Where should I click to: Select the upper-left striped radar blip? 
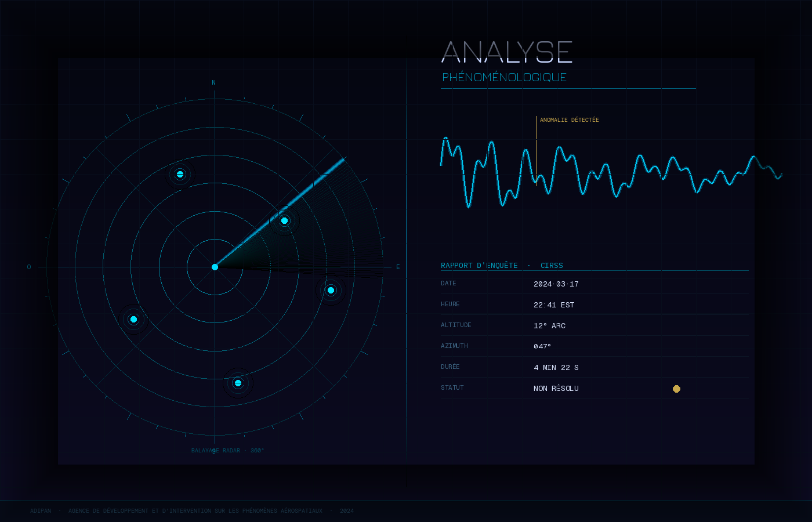coord(180,174)
